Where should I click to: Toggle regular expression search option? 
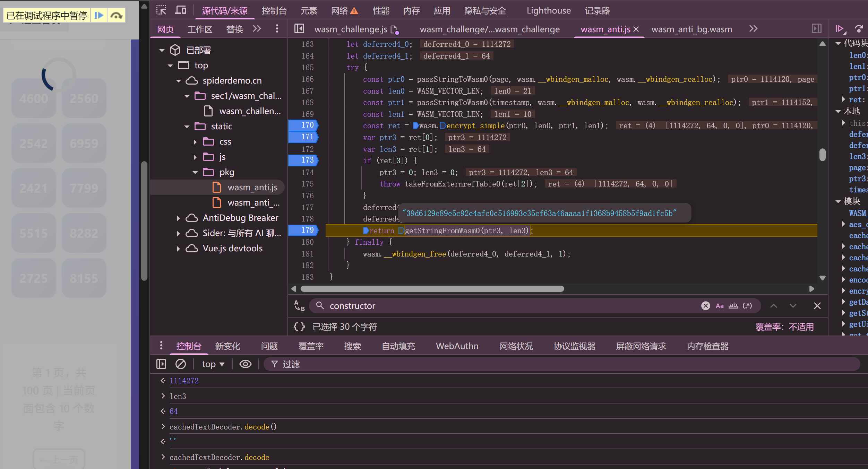747,306
